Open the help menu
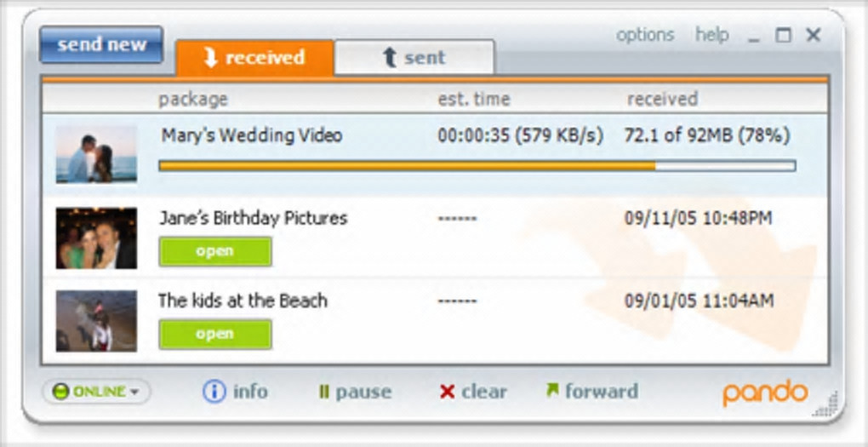 (712, 35)
